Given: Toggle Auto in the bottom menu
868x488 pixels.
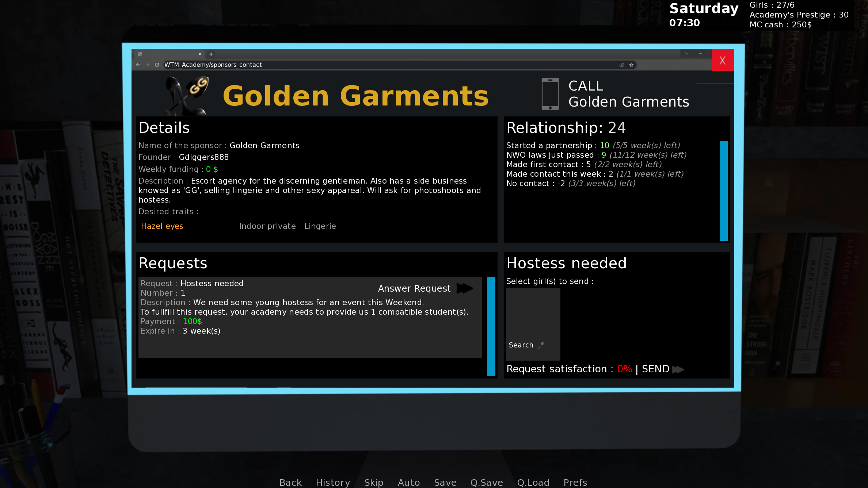Looking at the screenshot, I should tap(409, 483).
